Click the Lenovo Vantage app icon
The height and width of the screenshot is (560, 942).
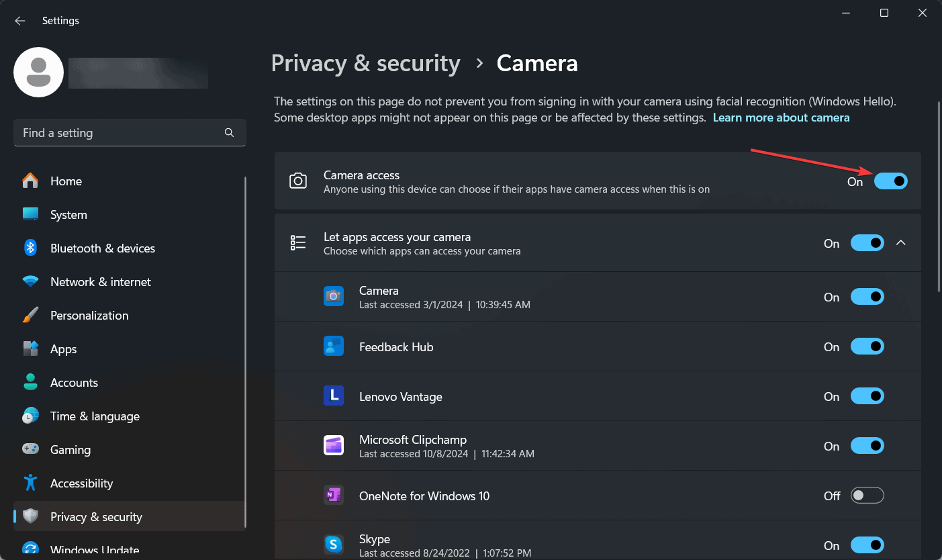pos(334,396)
